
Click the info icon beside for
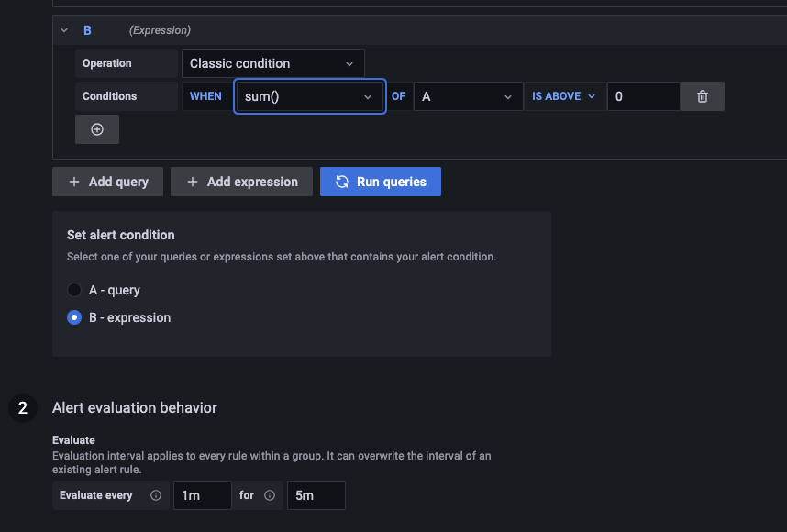[x=270, y=495]
